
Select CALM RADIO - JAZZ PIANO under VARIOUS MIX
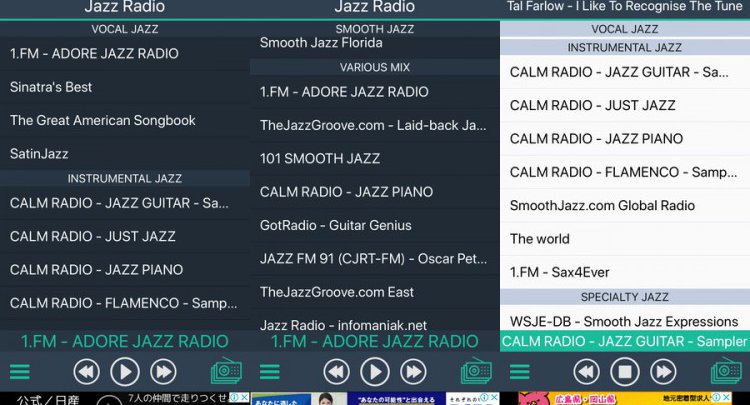click(x=375, y=192)
